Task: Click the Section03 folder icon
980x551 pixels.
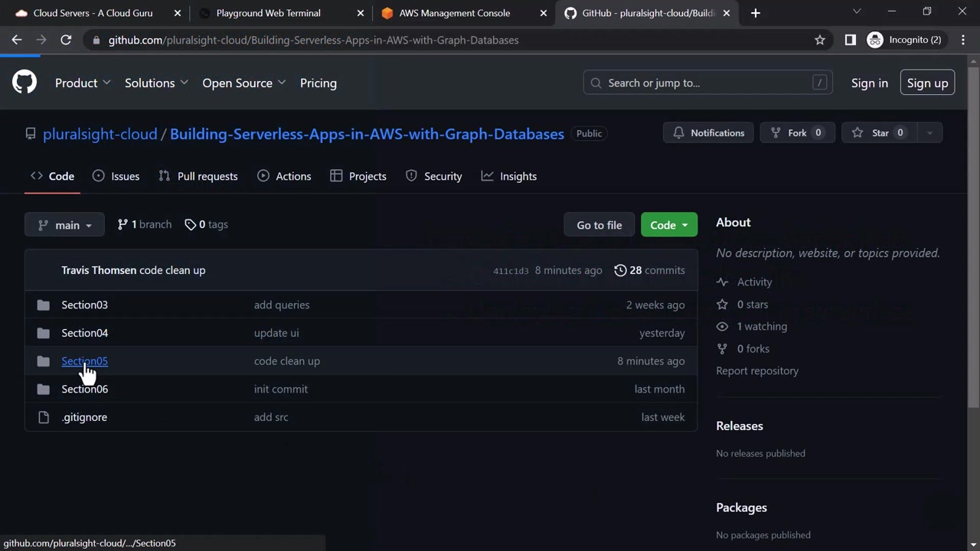Action: pyautogui.click(x=44, y=305)
